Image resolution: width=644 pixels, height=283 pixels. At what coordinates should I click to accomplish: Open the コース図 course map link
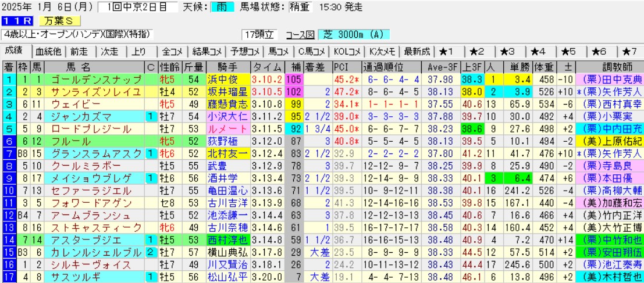coord(300,34)
